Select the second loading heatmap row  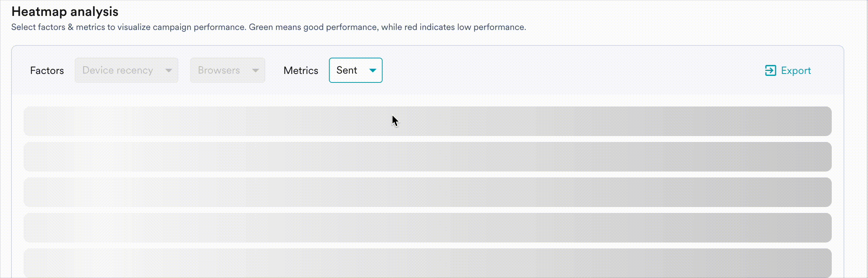pos(427,157)
